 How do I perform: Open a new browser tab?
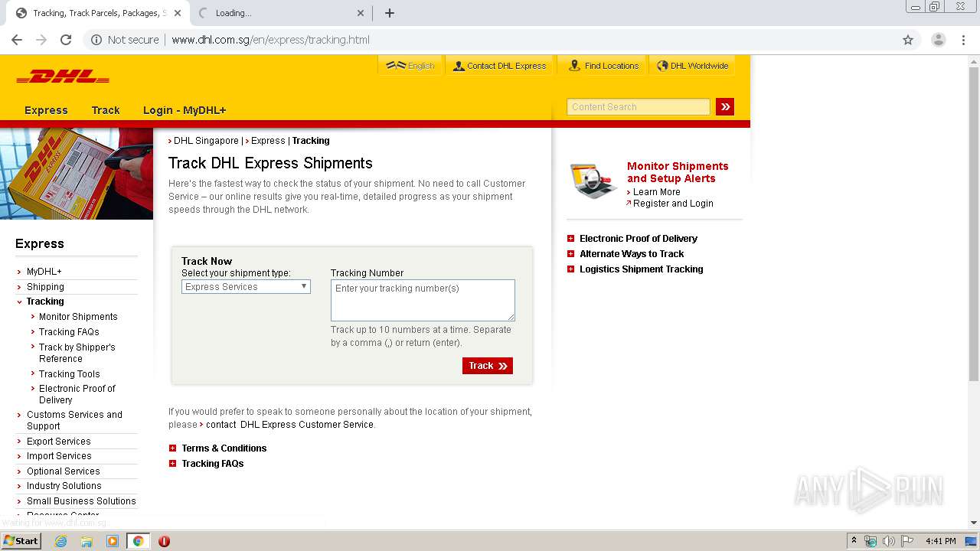click(x=390, y=13)
